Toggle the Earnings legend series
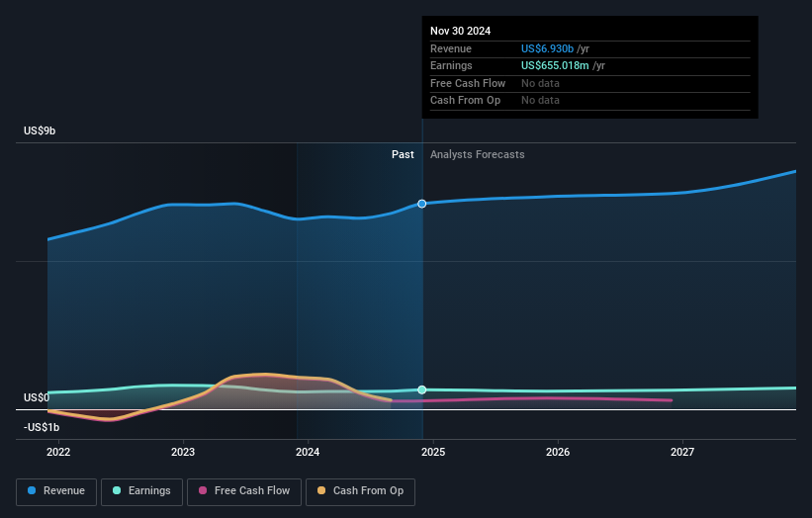812x518 pixels. [x=141, y=491]
